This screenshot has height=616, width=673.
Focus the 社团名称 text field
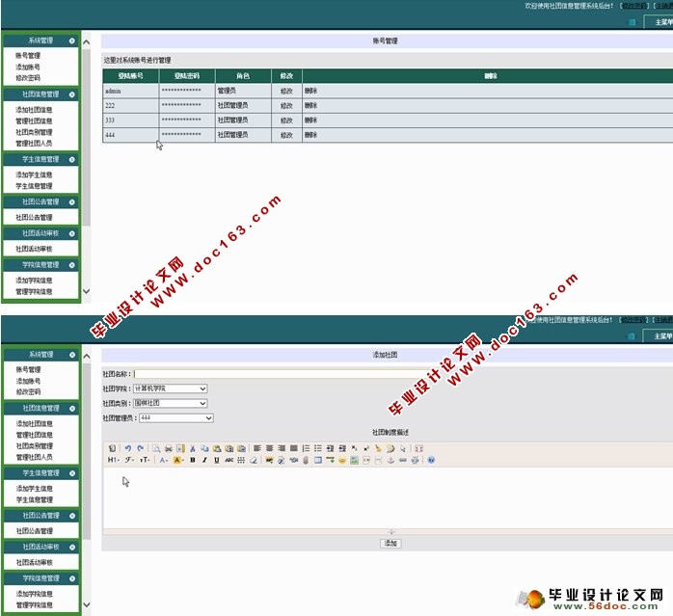coord(283,374)
